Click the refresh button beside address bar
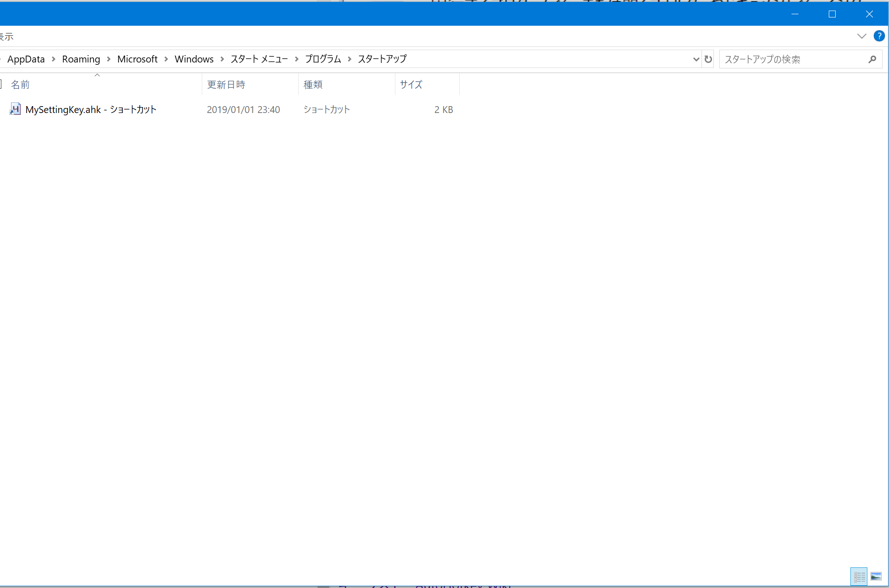 pos(708,59)
